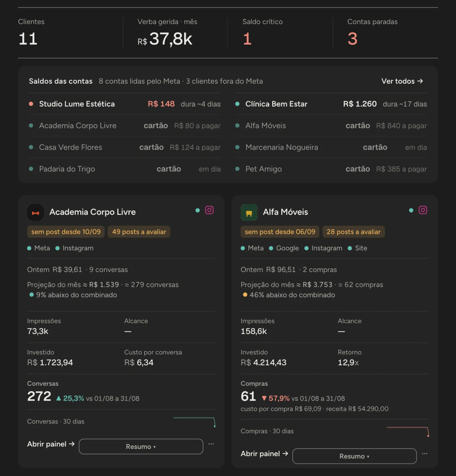Click 'Projeção do mês ≈ R$ 3.753' line
The width and height of the screenshot is (456, 476).
[312, 285]
